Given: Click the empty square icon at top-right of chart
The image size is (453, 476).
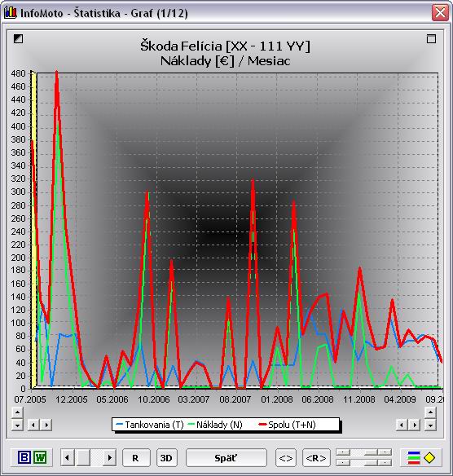Looking at the screenshot, I should click(431, 38).
